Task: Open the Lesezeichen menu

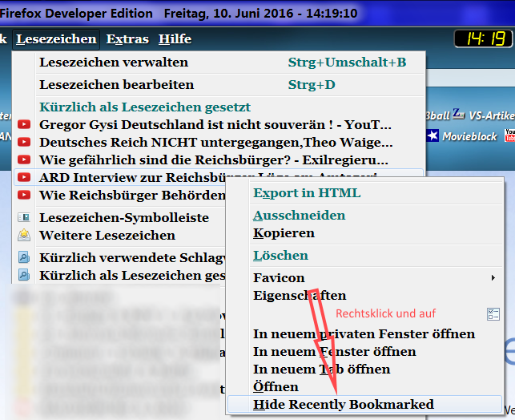Action: pyautogui.click(x=56, y=39)
